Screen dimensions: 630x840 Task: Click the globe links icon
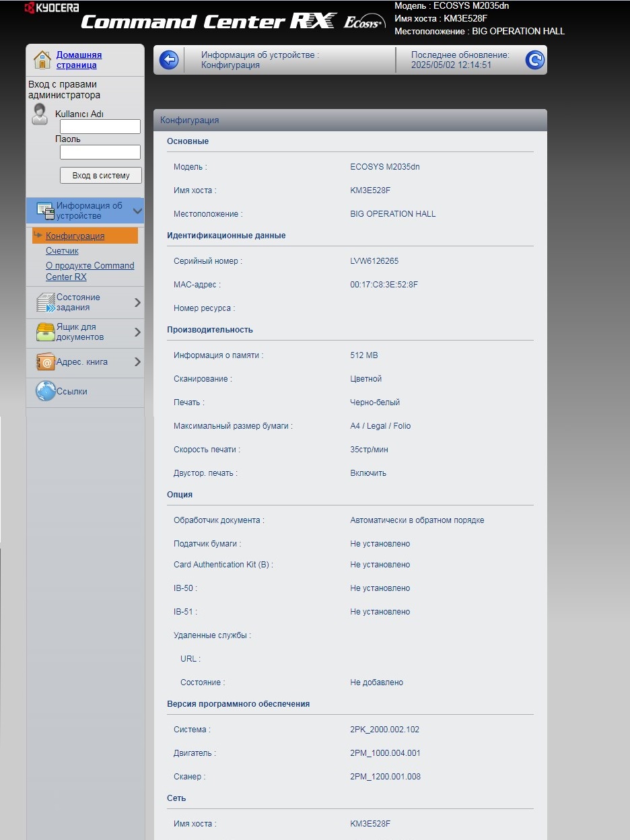[45, 391]
